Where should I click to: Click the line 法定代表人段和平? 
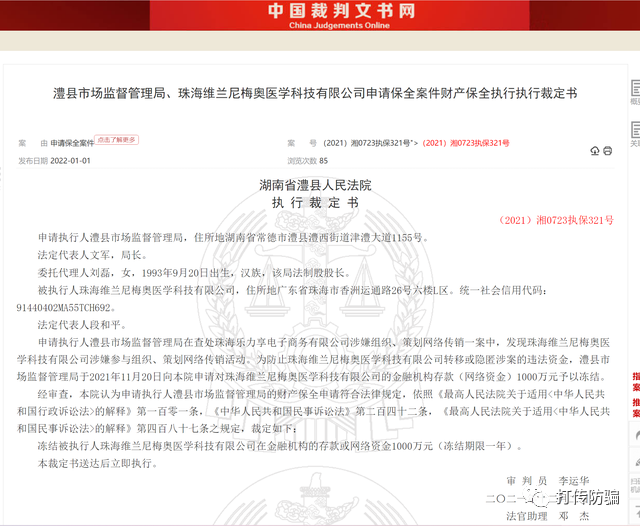pos(82,325)
